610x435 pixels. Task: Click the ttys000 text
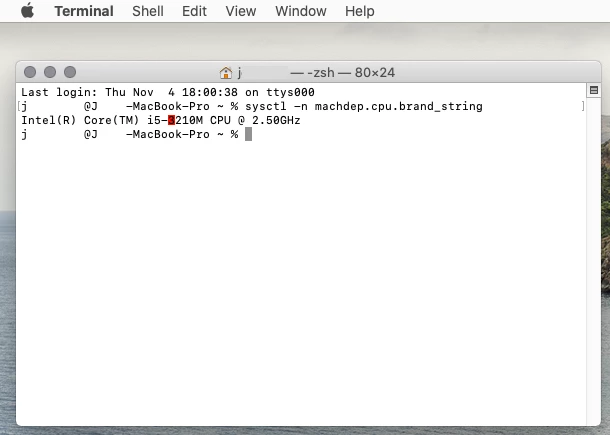click(x=290, y=92)
